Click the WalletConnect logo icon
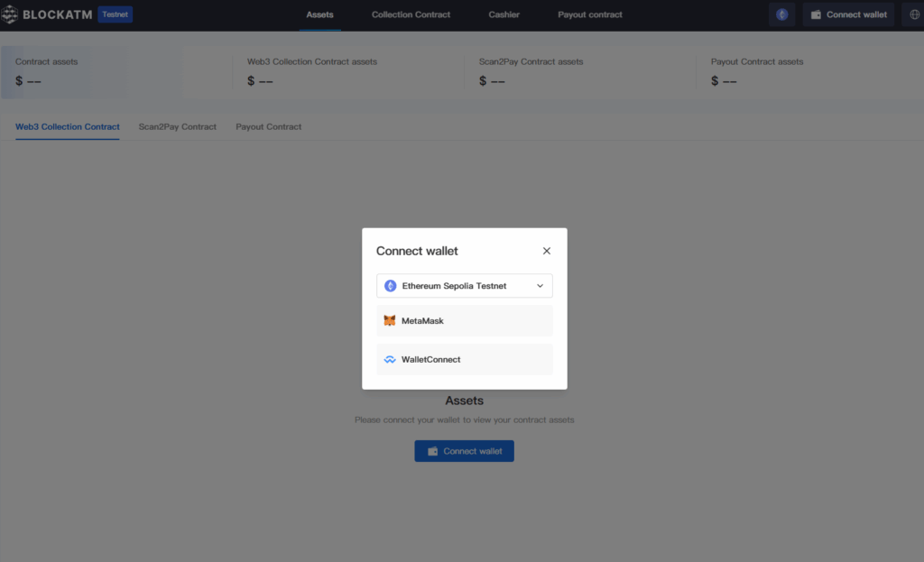This screenshot has width=924, height=562. point(390,359)
